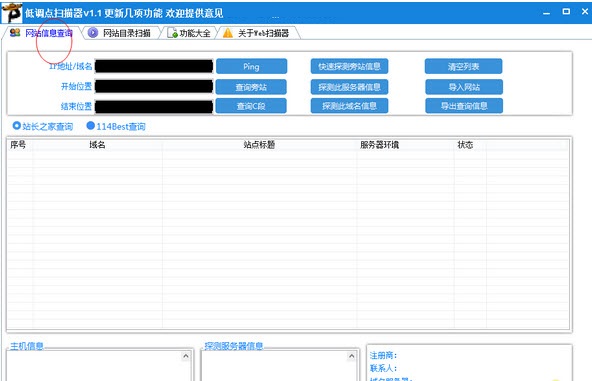The image size is (592, 381).
Task: Click the 清空列表 button
Action: click(x=464, y=66)
